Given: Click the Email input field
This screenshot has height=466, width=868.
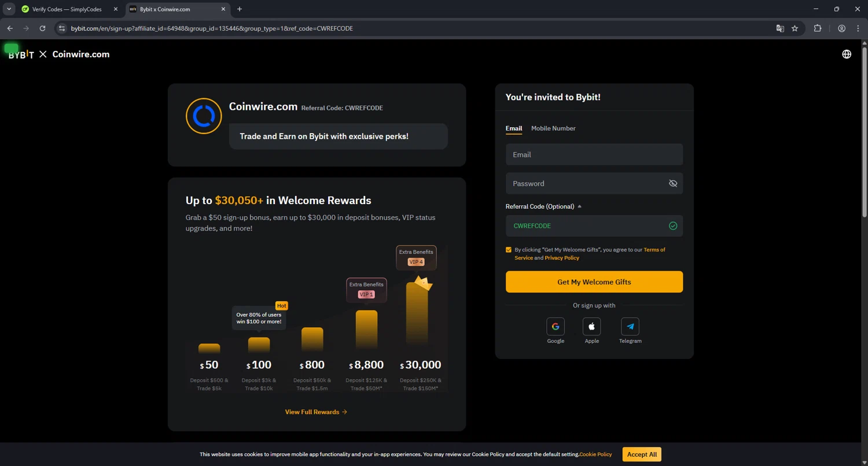Looking at the screenshot, I should (x=594, y=154).
